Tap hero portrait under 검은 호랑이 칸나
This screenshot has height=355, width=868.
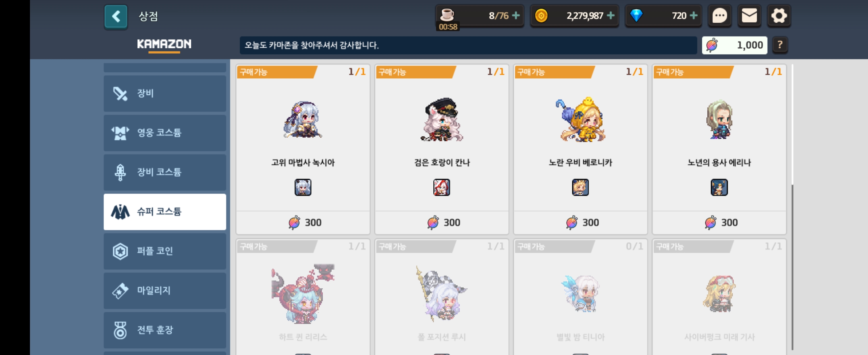[442, 187]
